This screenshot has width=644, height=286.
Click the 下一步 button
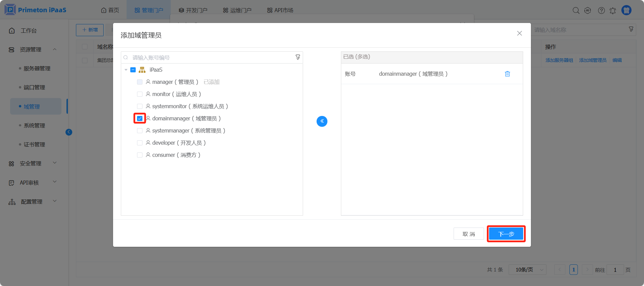pyautogui.click(x=506, y=234)
